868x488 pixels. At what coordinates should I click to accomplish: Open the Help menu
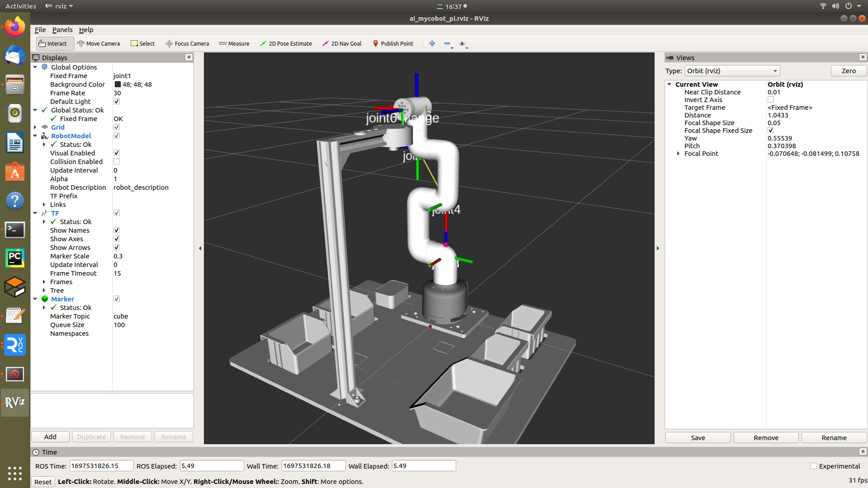[85, 29]
